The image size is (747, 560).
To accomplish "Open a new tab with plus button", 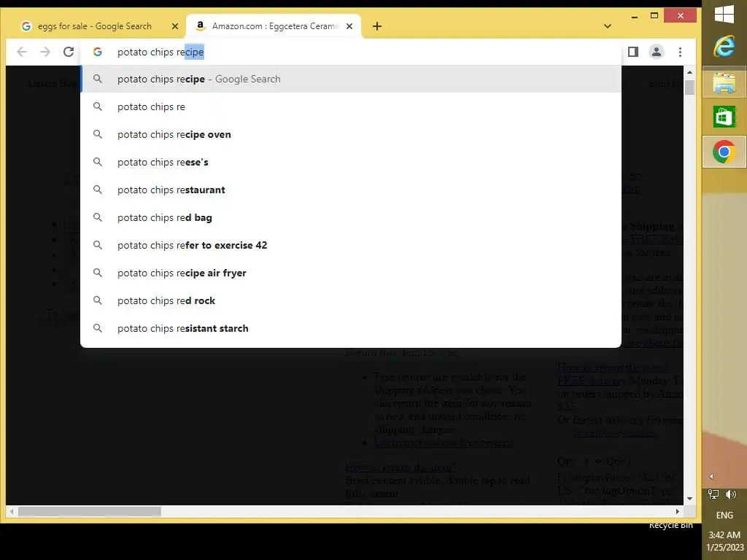I will (x=377, y=26).
